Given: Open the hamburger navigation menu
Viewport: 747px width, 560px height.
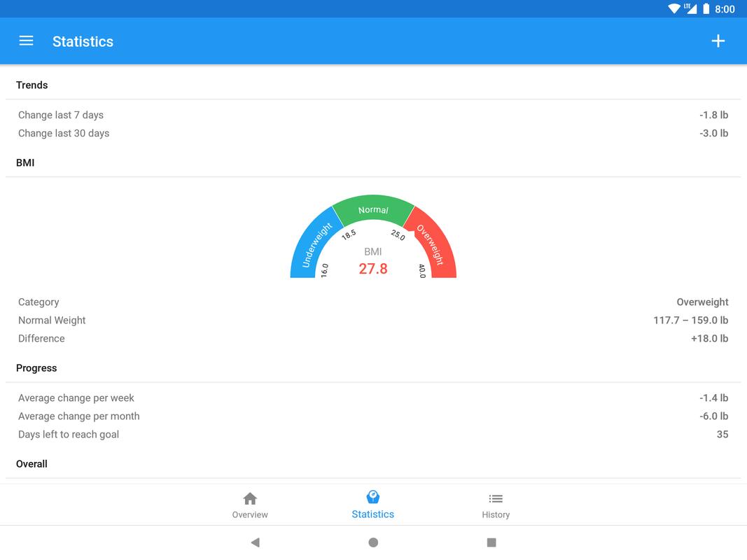Looking at the screenshot, I should pos(26,41).
